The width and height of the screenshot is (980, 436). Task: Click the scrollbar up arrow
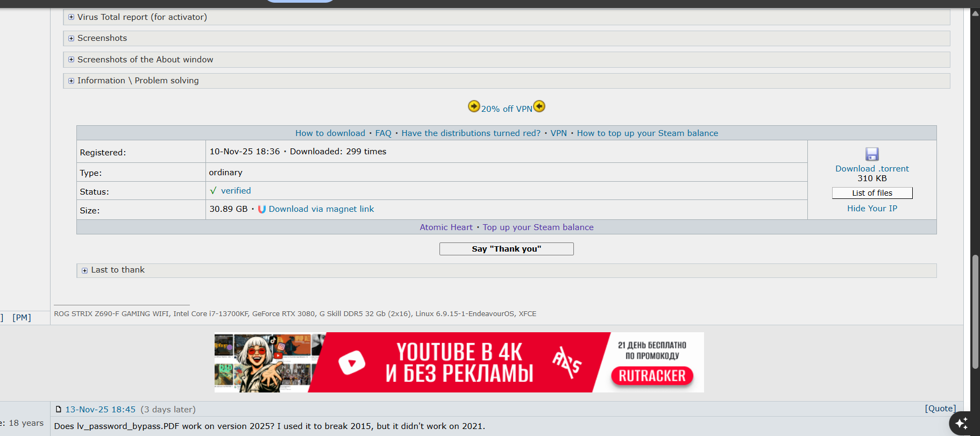click(975, 13)
